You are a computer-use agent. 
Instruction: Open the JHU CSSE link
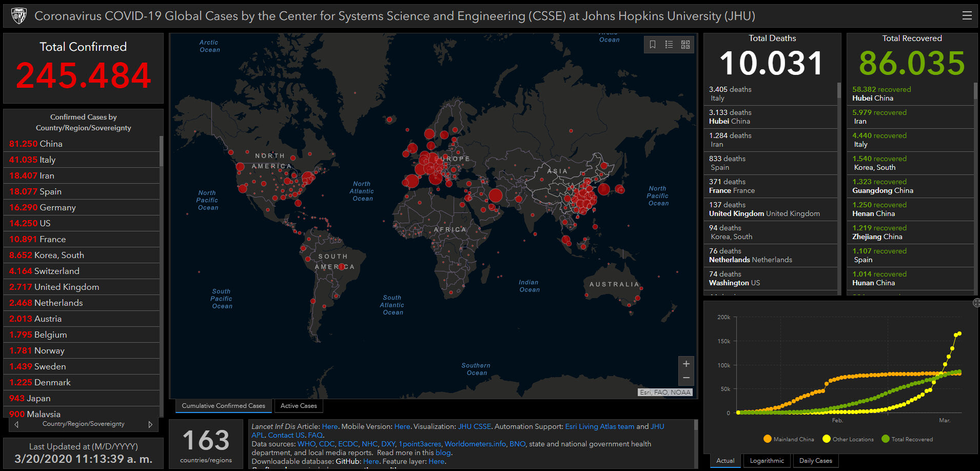pyautogui.click(x=474, y=427)
